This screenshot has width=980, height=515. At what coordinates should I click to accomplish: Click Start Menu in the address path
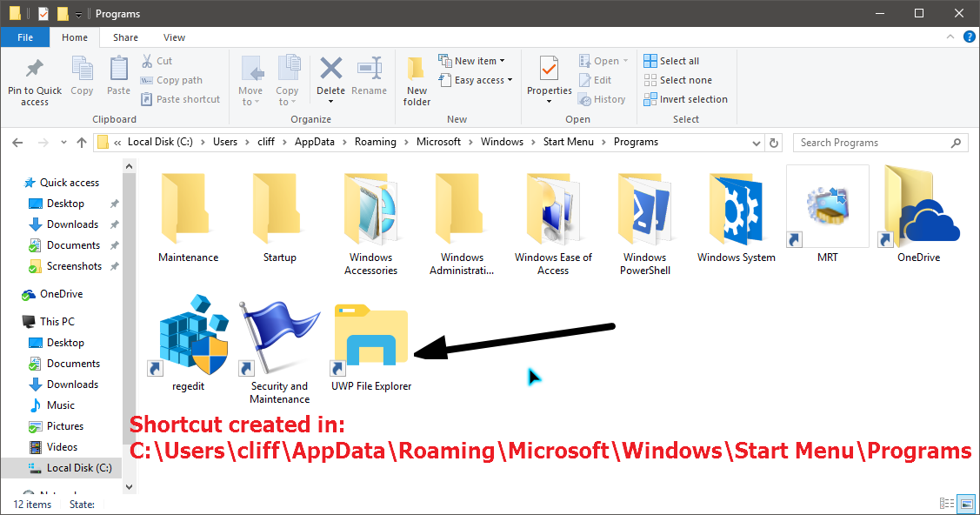568,142
